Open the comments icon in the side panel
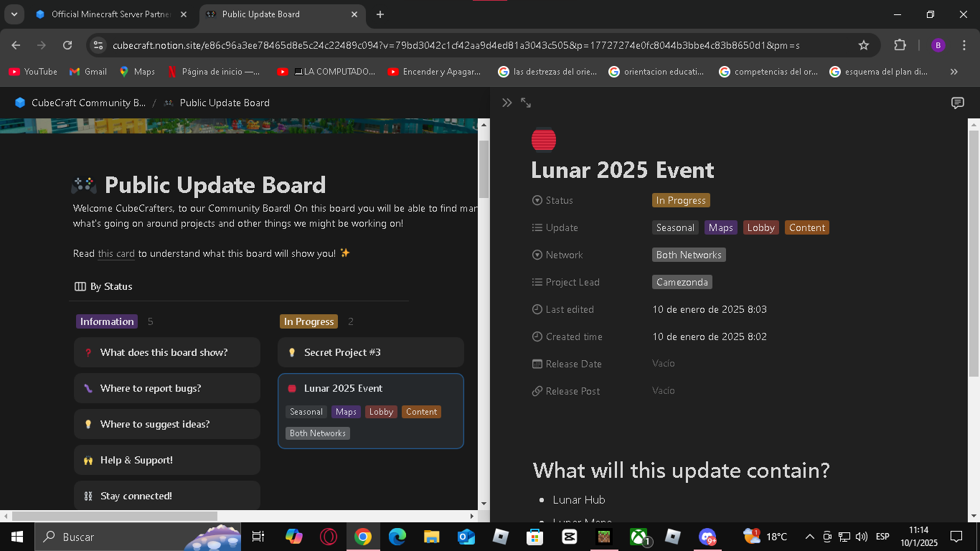This screenshot has width=980, height=551. tap(957, 103)
